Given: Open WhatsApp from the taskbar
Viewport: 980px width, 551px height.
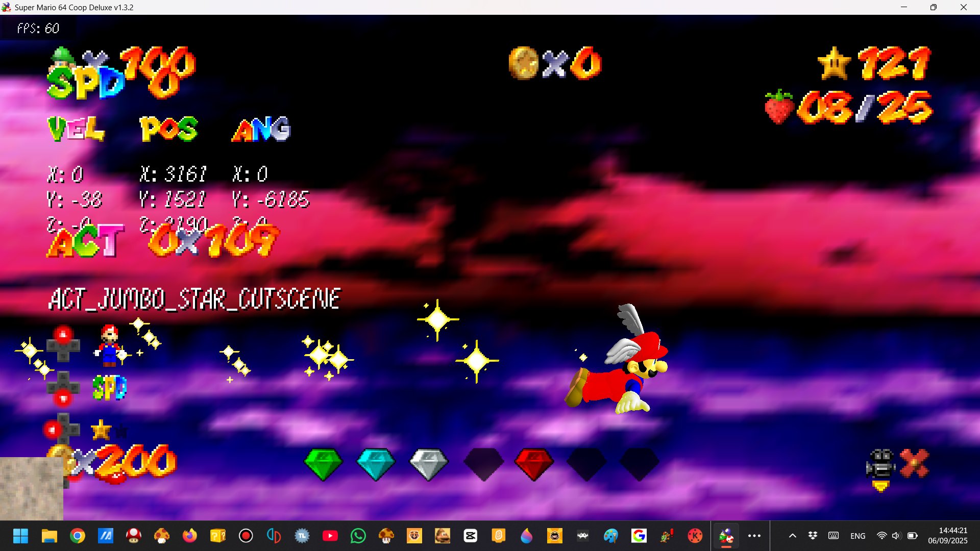Looking at the screenshot, I should coord(358,536).
